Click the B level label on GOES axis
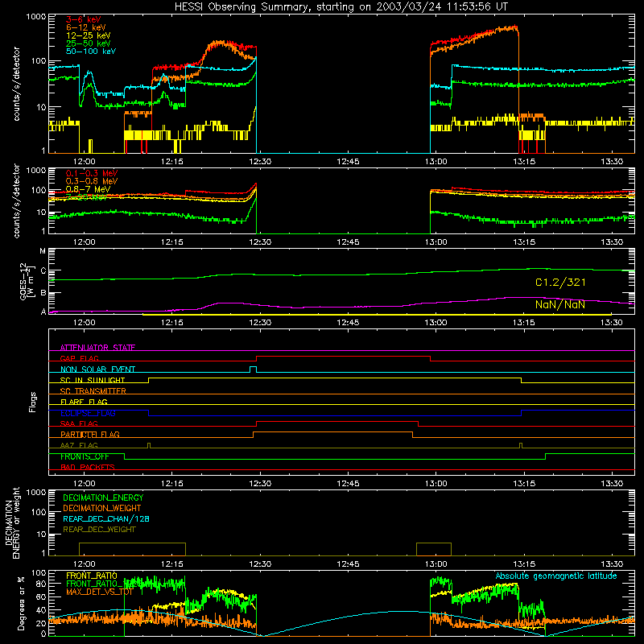 tap(43, 293)
